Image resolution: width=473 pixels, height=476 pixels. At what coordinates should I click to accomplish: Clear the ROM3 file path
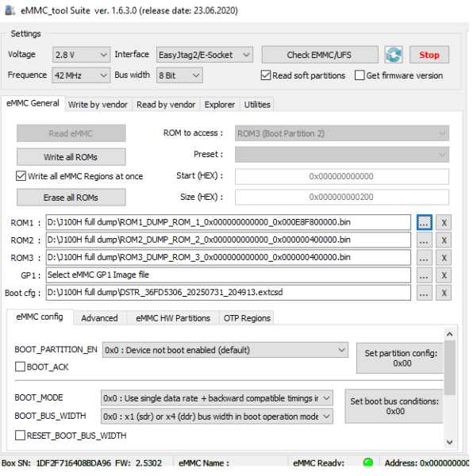pyautogui.click(x=444, y=258)
